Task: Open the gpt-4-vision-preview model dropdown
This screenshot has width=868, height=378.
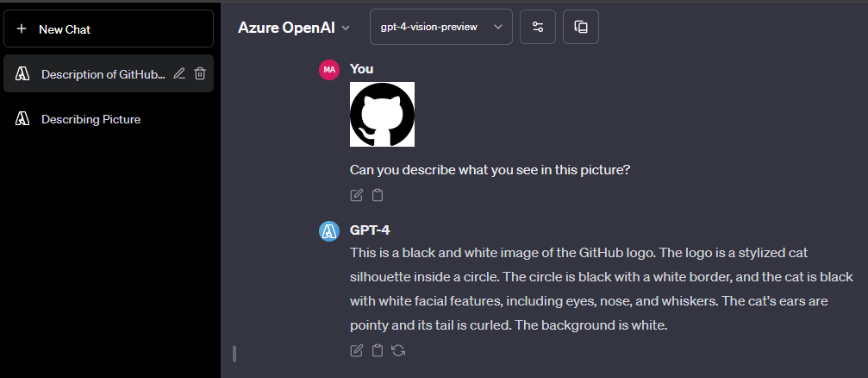Action: pyautogui.click(x=441, y=27)
